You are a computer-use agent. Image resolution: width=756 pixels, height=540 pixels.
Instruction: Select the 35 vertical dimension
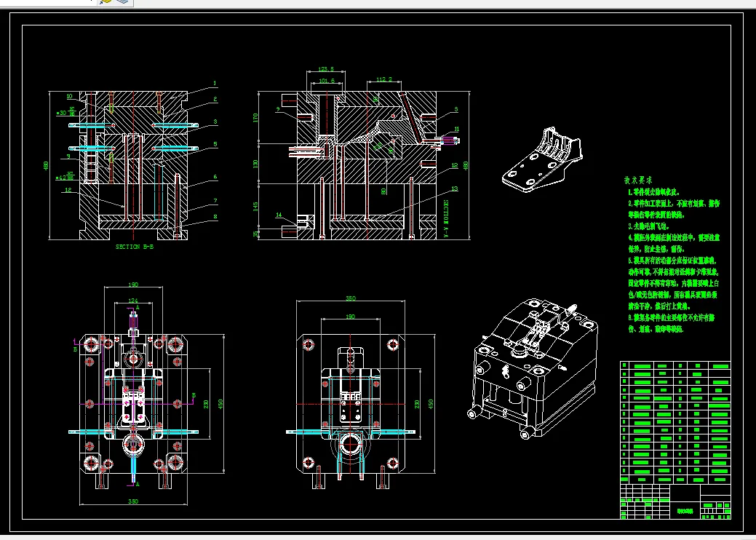click(x=255, y=234)
